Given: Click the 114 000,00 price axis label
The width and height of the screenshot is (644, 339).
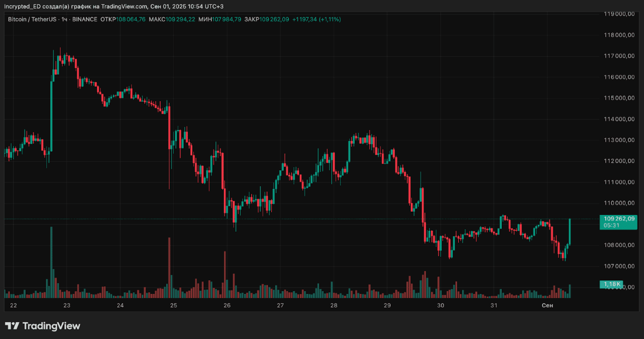Looking at the screenshot, I should point(619,119).
